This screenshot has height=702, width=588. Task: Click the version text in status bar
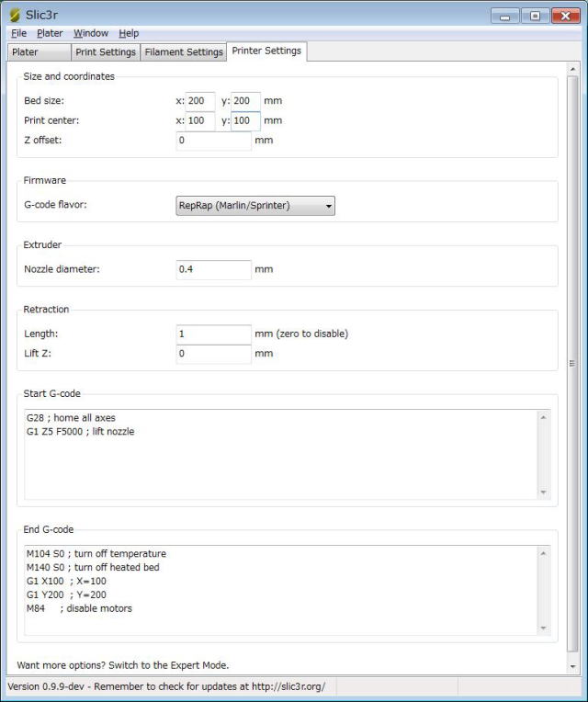[x=166, y=686]
